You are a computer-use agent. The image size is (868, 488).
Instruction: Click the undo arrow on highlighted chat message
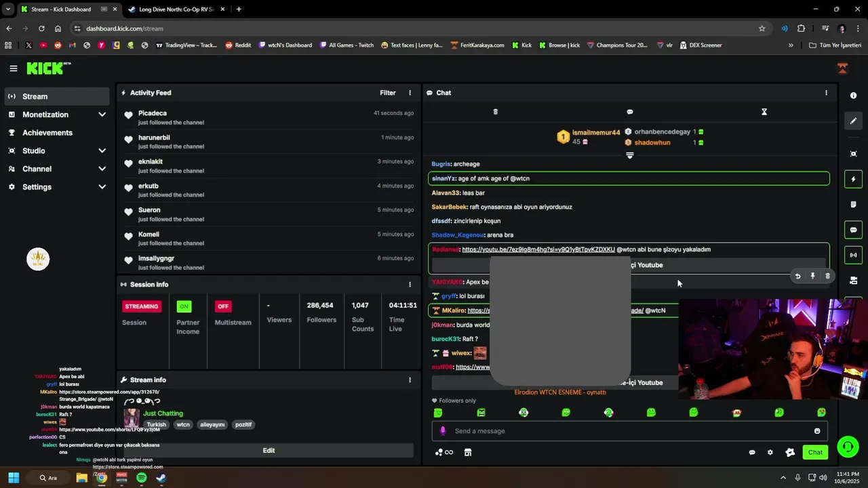[797, 276]
